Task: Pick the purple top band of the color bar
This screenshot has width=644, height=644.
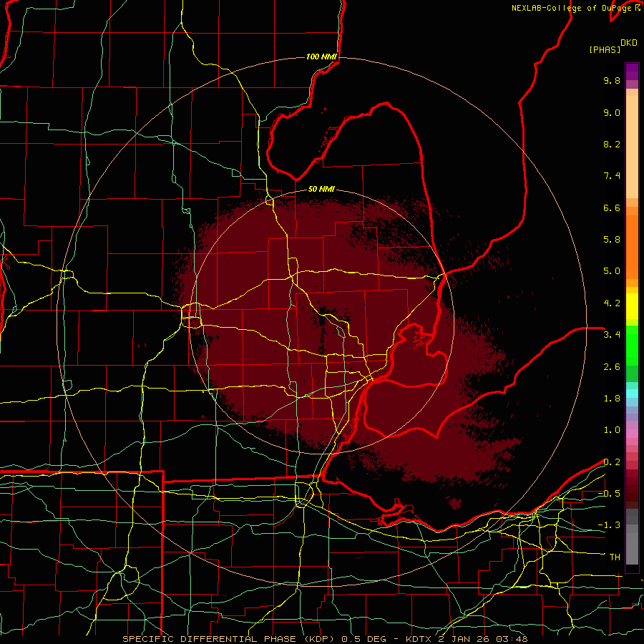Action: click(632, 72)
